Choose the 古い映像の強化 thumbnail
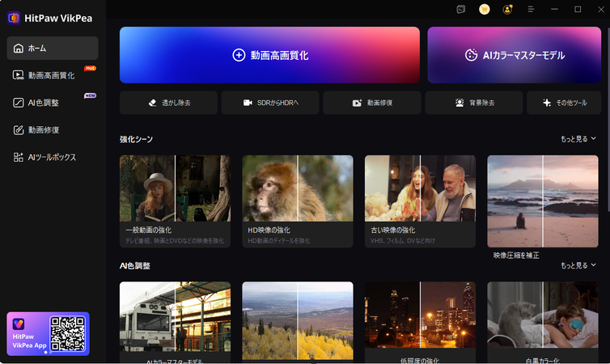Screen dimensions: 610x364 click(420, 188)
